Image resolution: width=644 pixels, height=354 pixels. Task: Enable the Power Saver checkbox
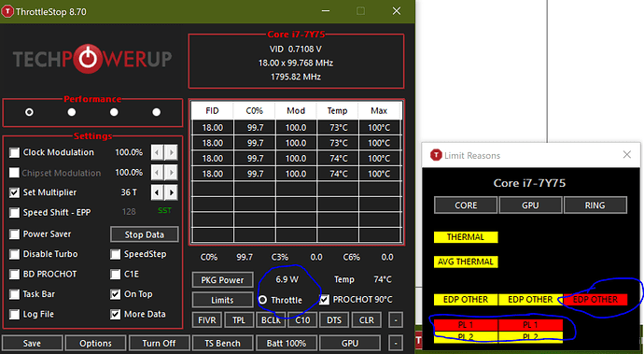14,234
